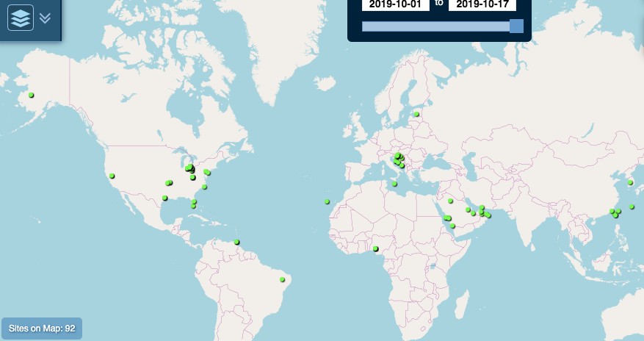Click the end date field 2019-10-17

482,4
